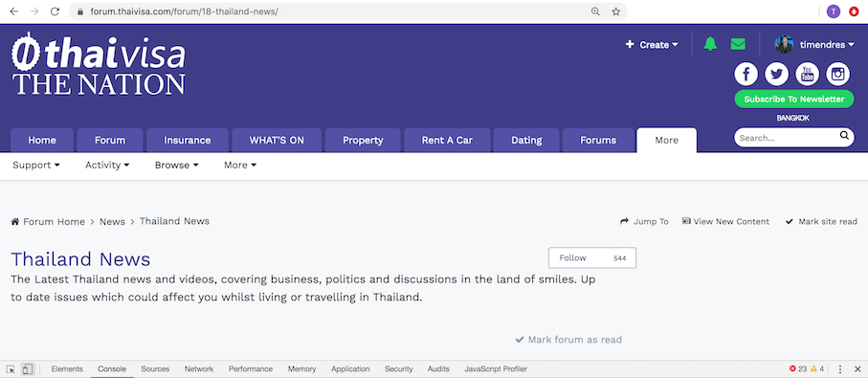Click the zoom magnifier icon in address bar
Viewport: 868px width, 378px height.
tap(595, 11)
